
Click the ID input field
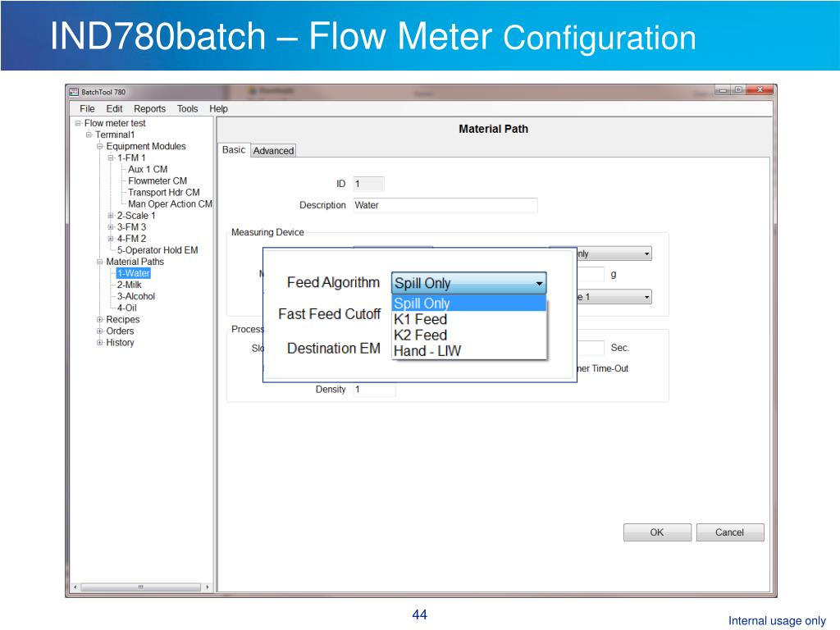[x=368, y=184]
